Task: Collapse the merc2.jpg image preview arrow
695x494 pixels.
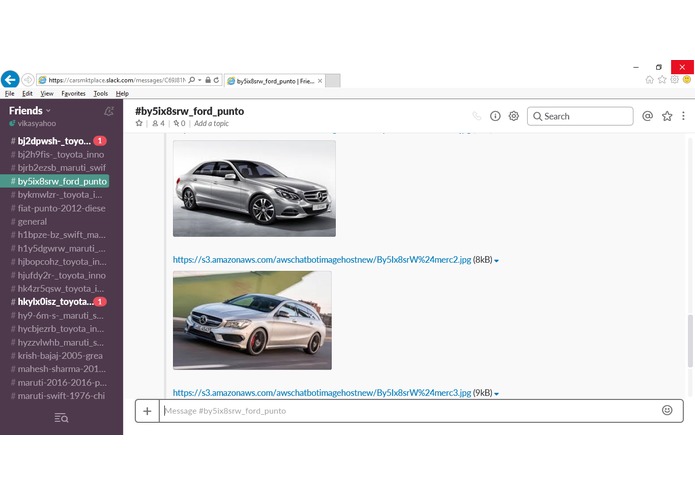Action: (496, 261)
